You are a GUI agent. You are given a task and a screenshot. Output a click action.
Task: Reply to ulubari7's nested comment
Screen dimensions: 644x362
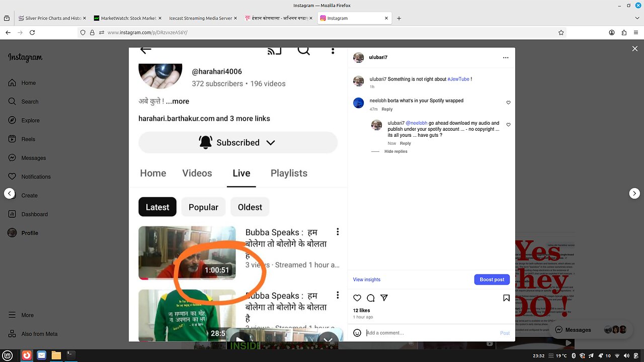coord(406,143)
